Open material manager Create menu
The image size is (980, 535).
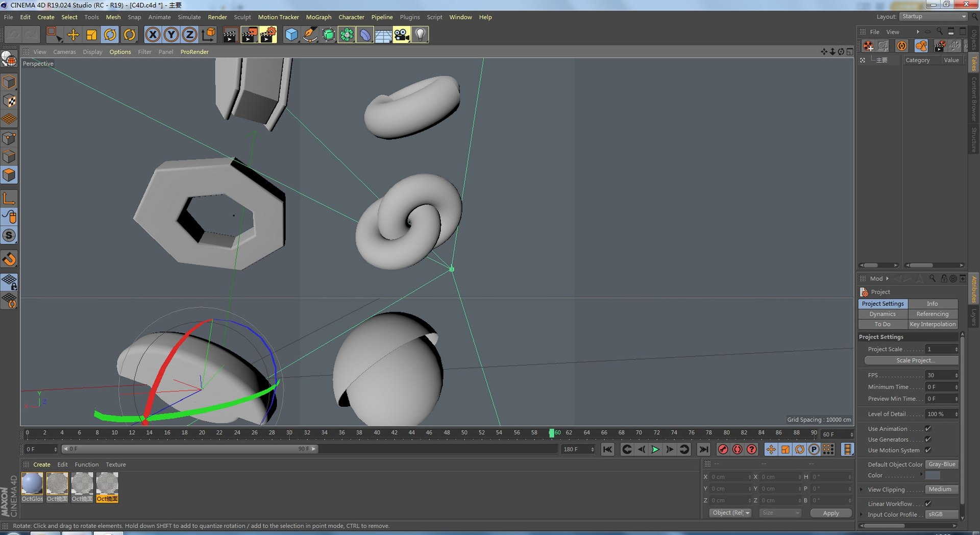(x=42, y=465)
